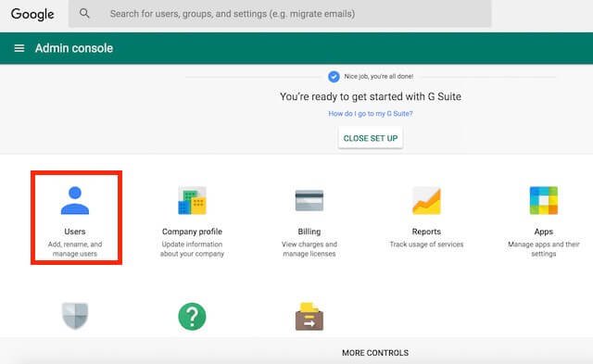Open the Apps colorful grid icon
Viewport: 593px width, 364px height.
click(x=544, y=200)
